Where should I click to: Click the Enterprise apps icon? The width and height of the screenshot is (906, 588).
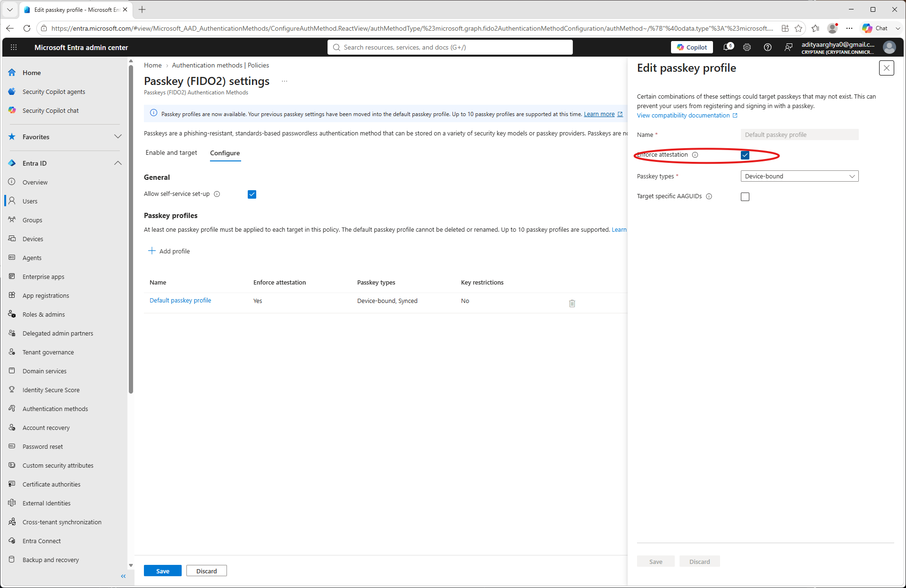tap(12, 276)
